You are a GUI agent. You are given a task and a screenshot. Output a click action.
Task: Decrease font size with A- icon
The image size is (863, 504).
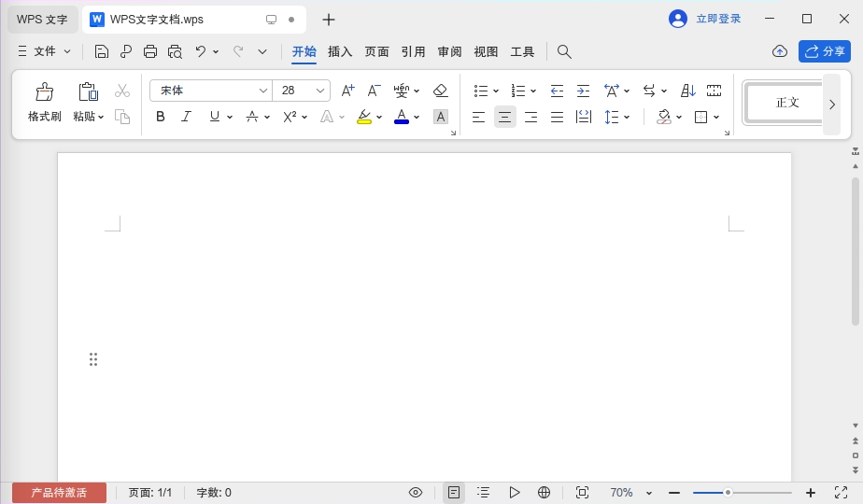(375, 91)
